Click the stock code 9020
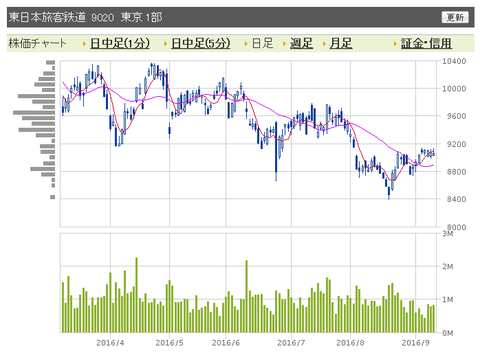480x364 pixels. pyautogui.click(x=103, y=17)
